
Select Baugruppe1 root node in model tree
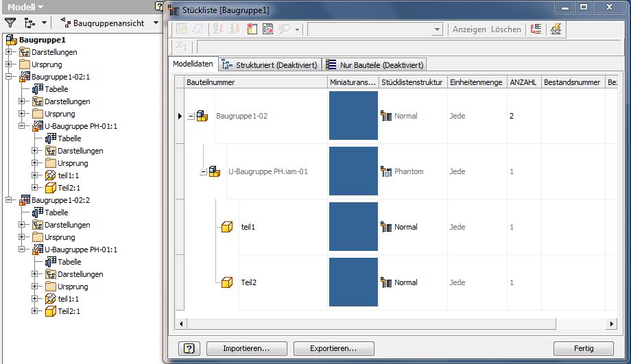[x=42, y=40]
